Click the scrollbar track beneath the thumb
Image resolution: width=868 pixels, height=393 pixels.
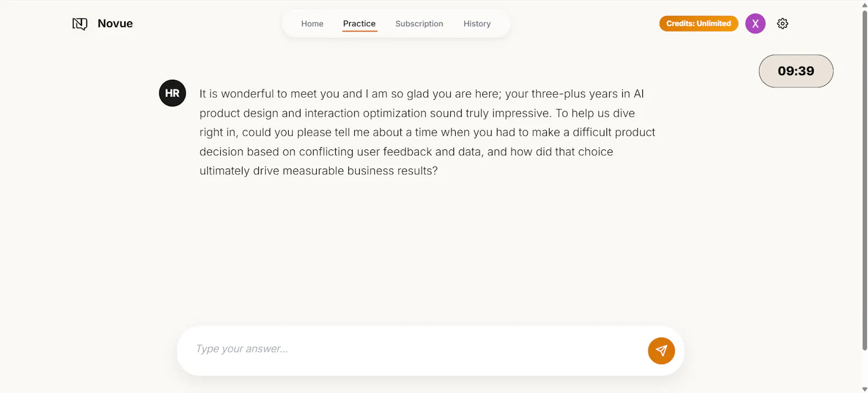click(865, 368)
